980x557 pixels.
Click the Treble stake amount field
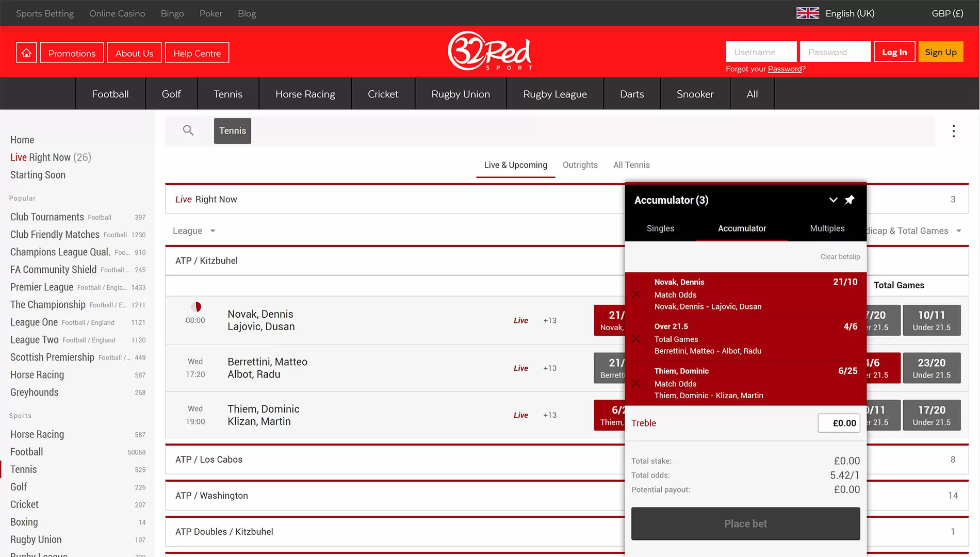[x=839, y=423]
